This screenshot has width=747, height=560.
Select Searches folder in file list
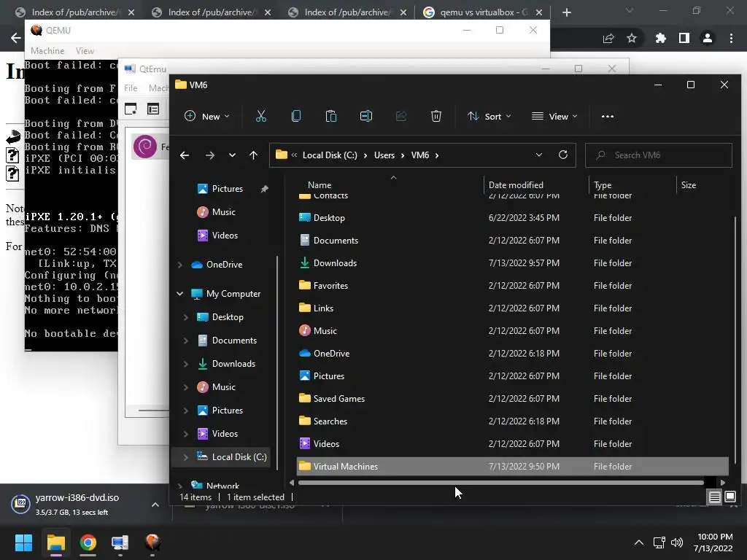[x=512, y=421]
